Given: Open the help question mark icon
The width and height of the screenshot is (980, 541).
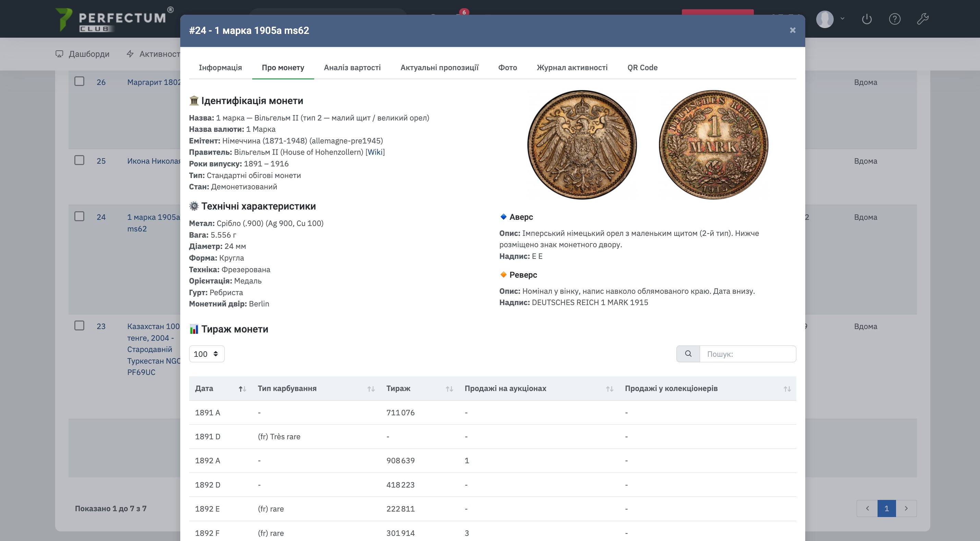Looking at the screenshot, I should [x=894, y=18].
